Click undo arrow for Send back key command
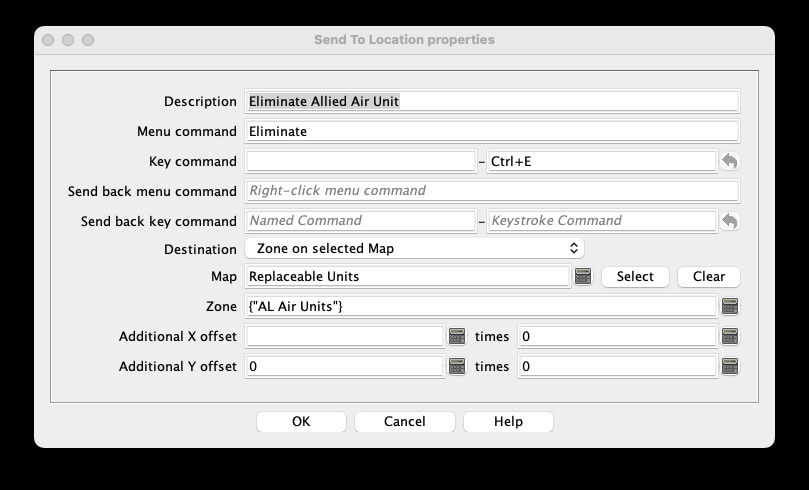Viewport: 809px width, 490px height. 729,221
